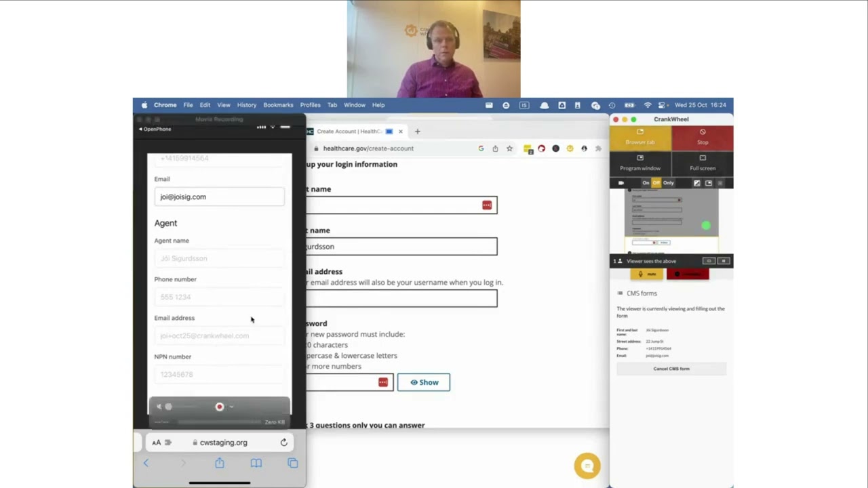
Task: Click the Wi-Fi status icon in menu bar
Action: (648, 105)
